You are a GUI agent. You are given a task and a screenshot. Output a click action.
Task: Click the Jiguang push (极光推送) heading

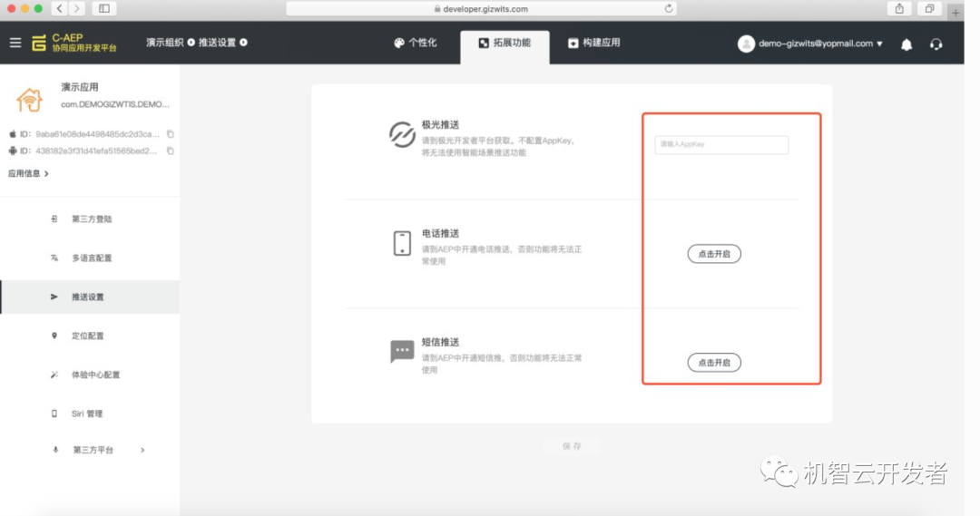click(x=441, y=125)
